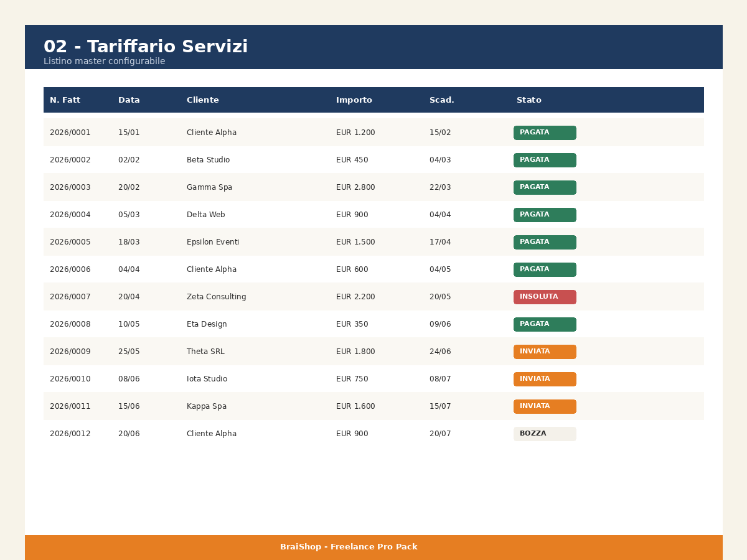Click the 'Importo' column header
This screenshot has width=747, height=560.
354,100
